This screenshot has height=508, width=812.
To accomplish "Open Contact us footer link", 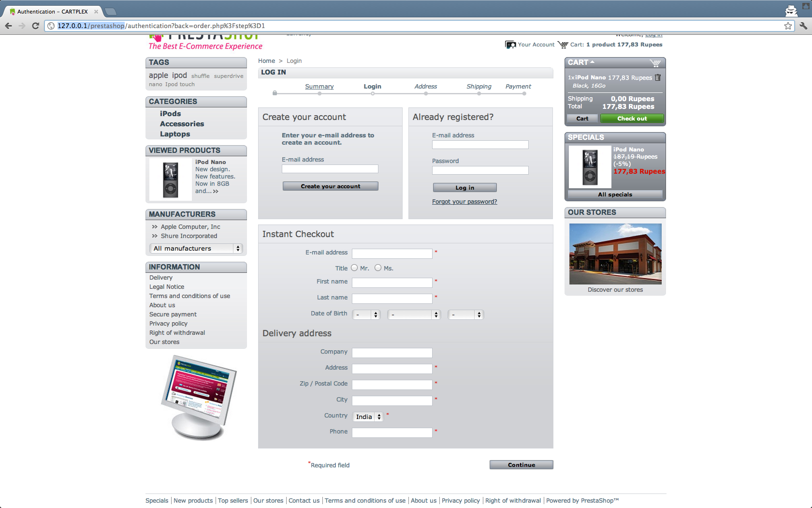I will coord(304,501).
